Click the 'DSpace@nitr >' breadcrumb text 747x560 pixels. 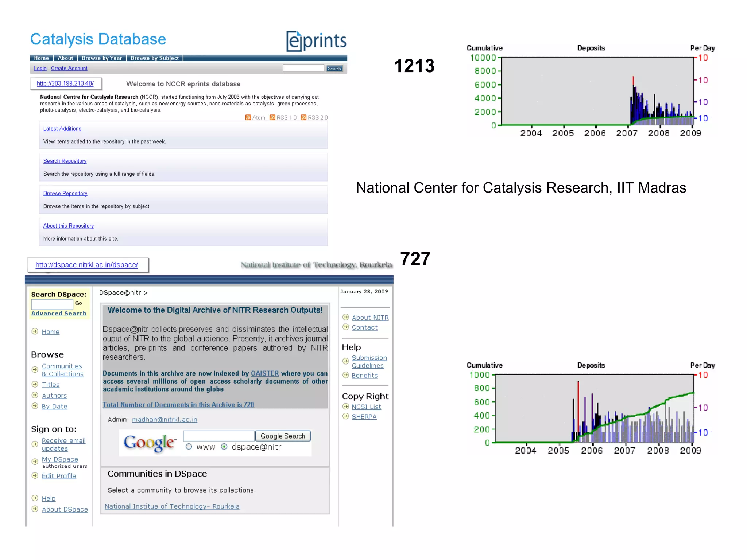click(x=123, y=292)
